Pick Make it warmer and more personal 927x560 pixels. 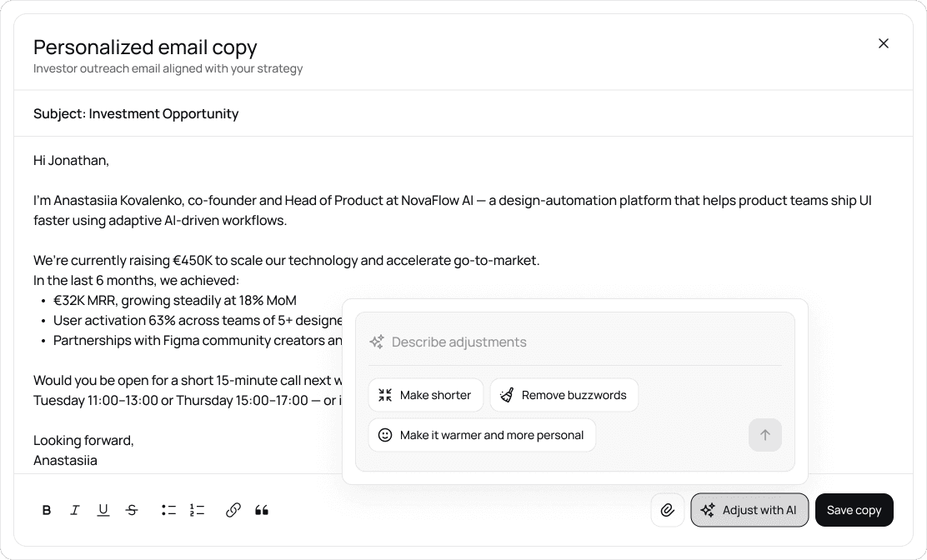point(482,435)
